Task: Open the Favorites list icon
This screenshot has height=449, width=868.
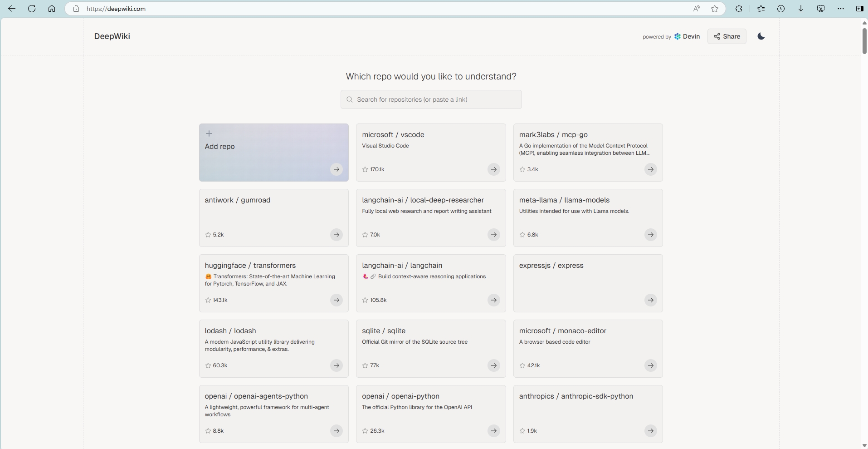Action: 761,9
